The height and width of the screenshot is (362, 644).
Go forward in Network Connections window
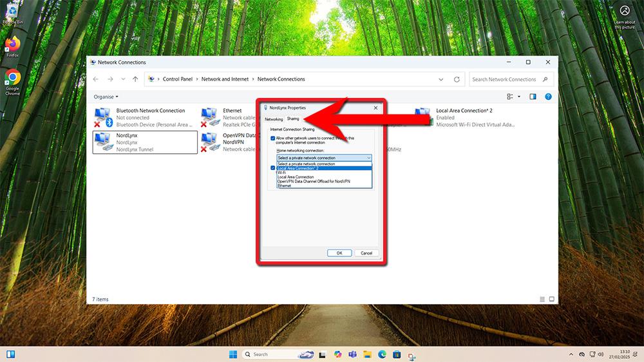point(110,79)
